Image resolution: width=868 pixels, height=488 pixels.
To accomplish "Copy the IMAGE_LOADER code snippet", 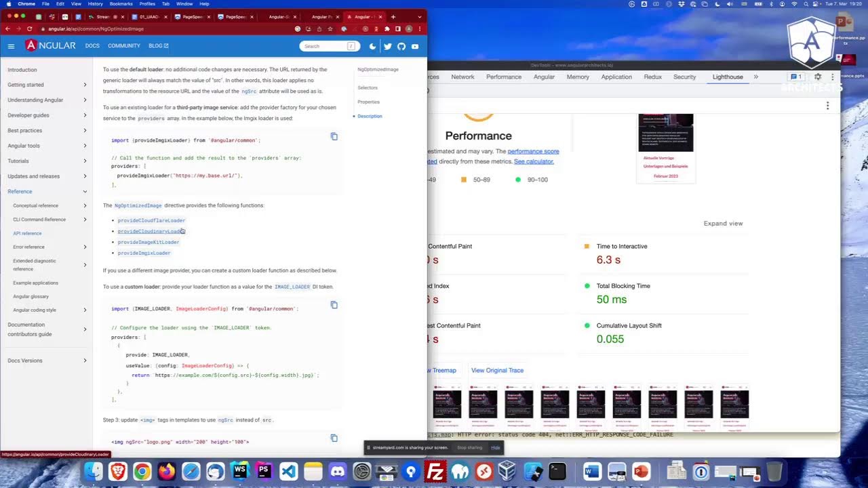I will (334, 304).
